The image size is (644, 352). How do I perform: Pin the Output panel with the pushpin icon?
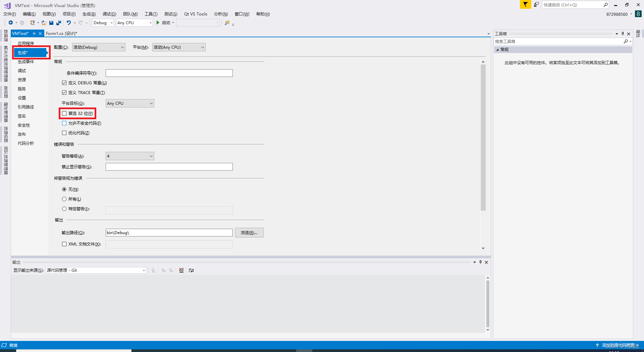point(480,262)
